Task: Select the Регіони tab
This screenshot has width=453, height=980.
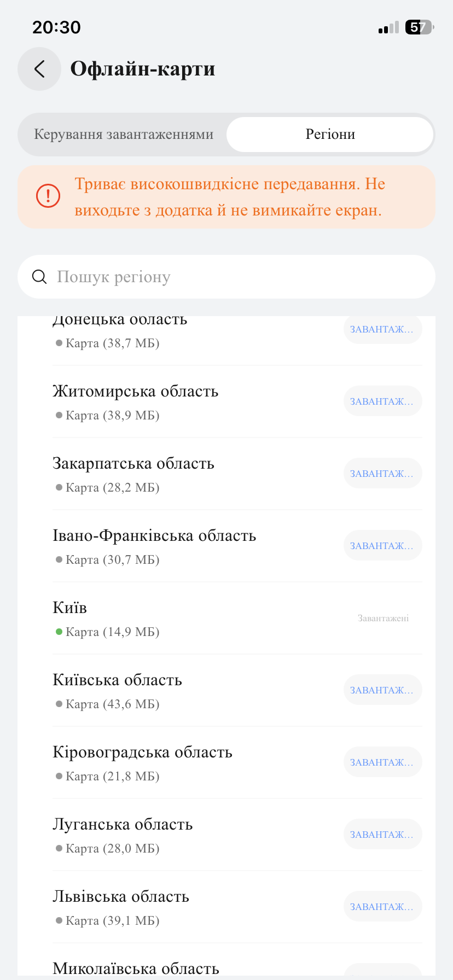Action: [x=330, y=135]
